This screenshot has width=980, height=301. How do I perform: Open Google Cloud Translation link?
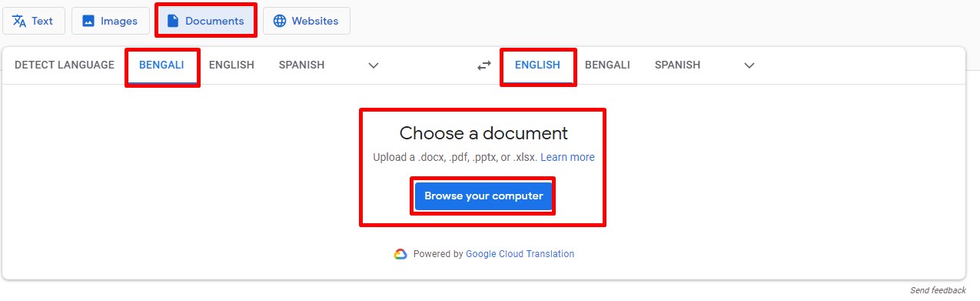(x=520, y=254)
